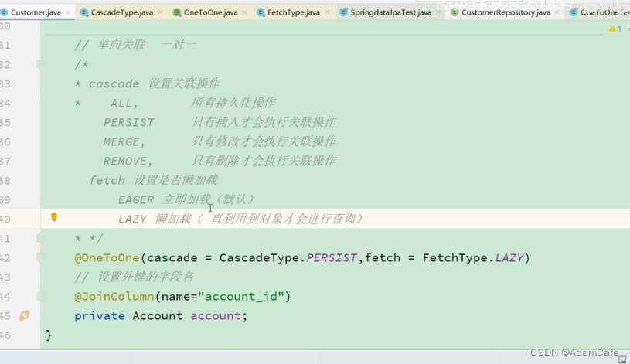Click 'fetch 设置是否懒加载' comment line
Viewport: 630px width, 364px height.
[154, 180]
